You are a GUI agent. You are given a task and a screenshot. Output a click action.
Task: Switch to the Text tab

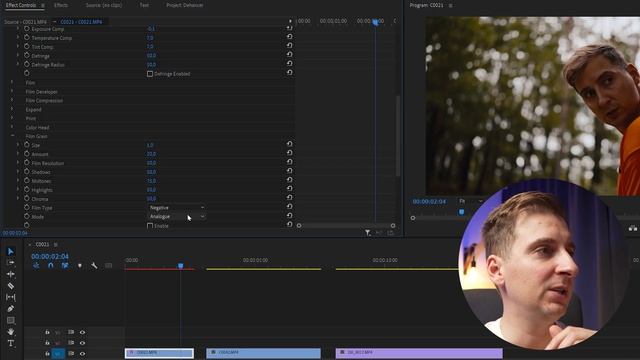point(144,5)
